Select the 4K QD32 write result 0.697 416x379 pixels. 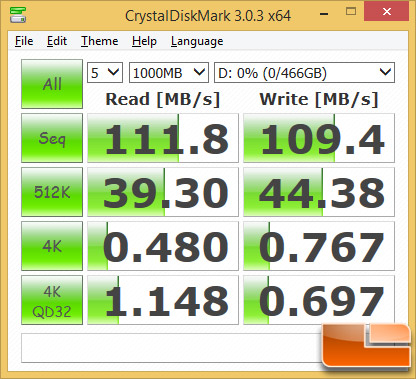[319, 300]
